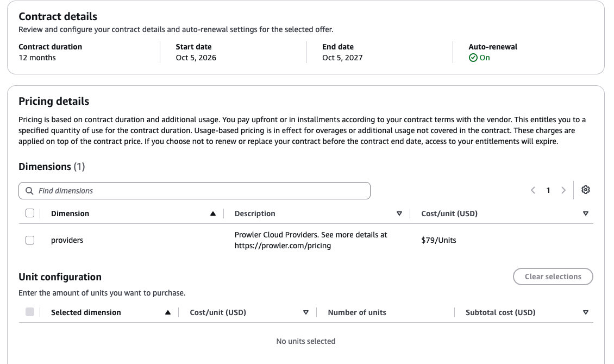Open the dimensions table settings gear
This screenshot has width=614, height=364.
[x=585, y=190]
